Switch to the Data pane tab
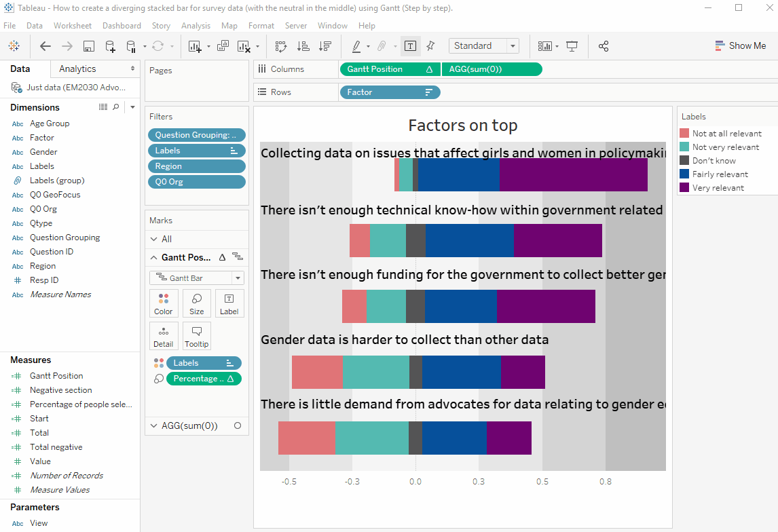Screen dimensions: 778x532 (x=20, y=69)
